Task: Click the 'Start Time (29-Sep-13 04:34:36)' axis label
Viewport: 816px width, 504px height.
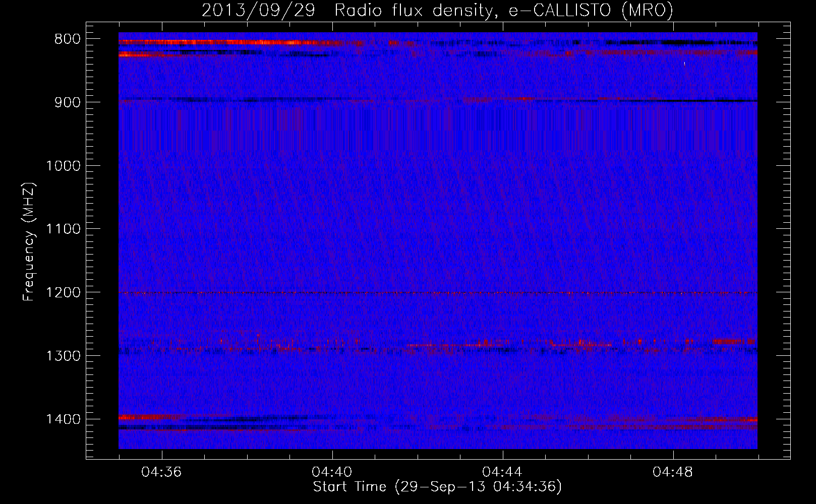Action: 437,487
